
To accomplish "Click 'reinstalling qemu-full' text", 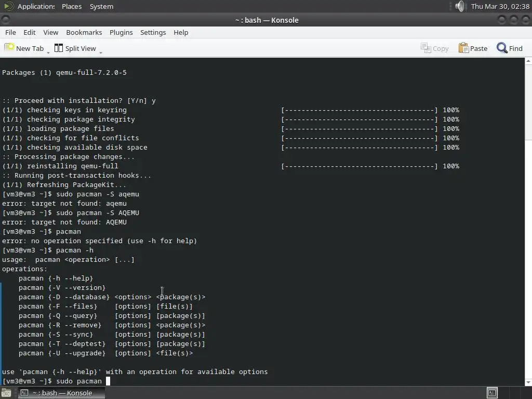I will coord(73,166).
